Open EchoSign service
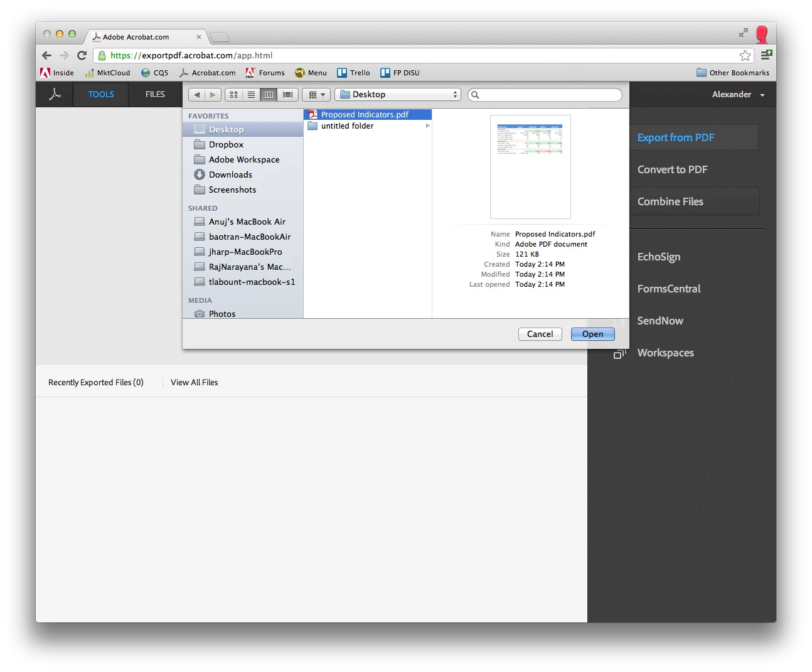This screenshot has width=812, height=672. coord(659,257)
